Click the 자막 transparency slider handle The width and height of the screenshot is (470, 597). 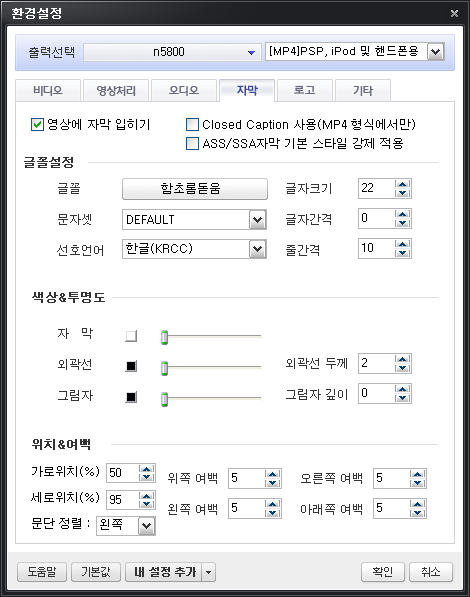click(x=165, y=337)
